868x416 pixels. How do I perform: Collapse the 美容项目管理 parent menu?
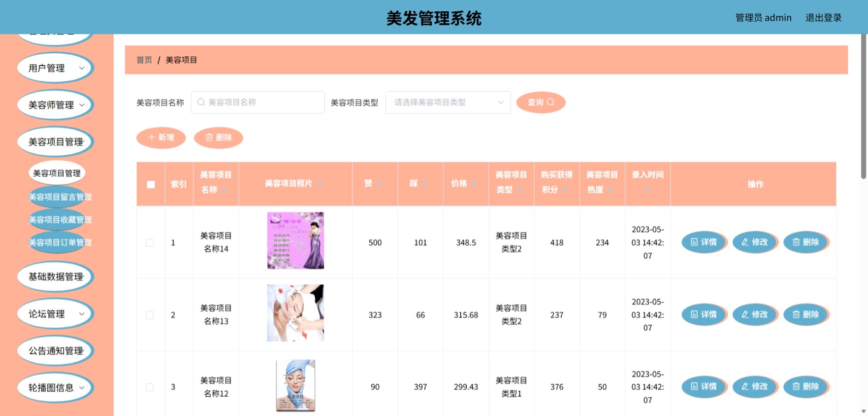tap(55, 142)
